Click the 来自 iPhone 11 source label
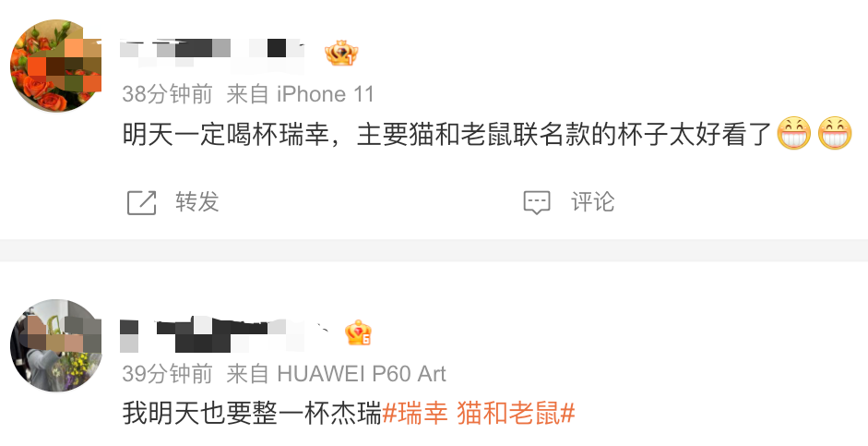 [300, 94]
